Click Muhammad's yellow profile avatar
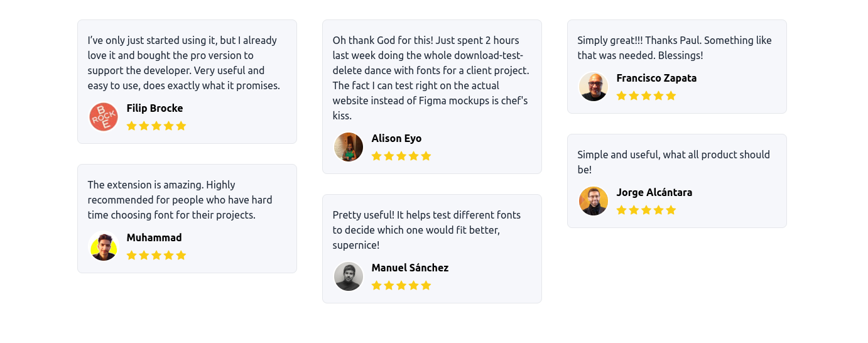This screenshot has width=868, height=343. click(104, 246)
